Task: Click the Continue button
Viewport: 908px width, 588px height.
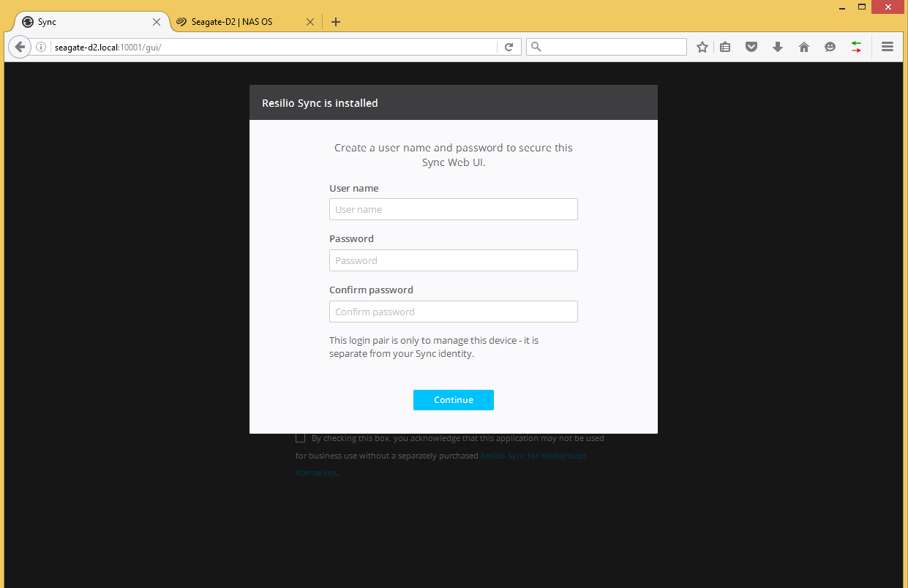Action: (454, 400)
